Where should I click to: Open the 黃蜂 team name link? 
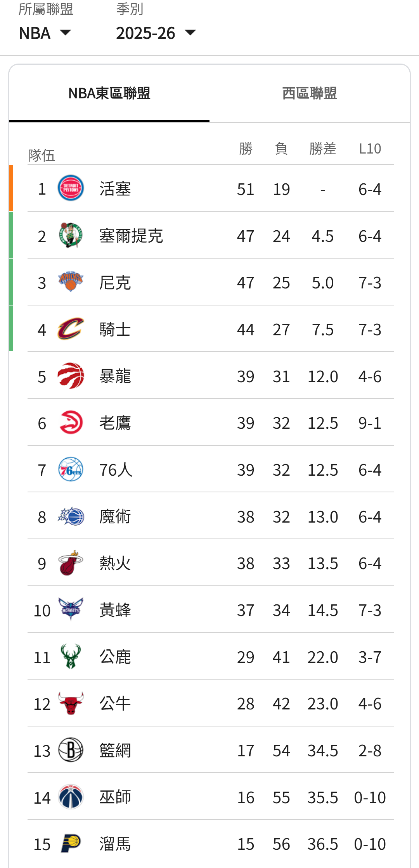(x=115, y=610)
